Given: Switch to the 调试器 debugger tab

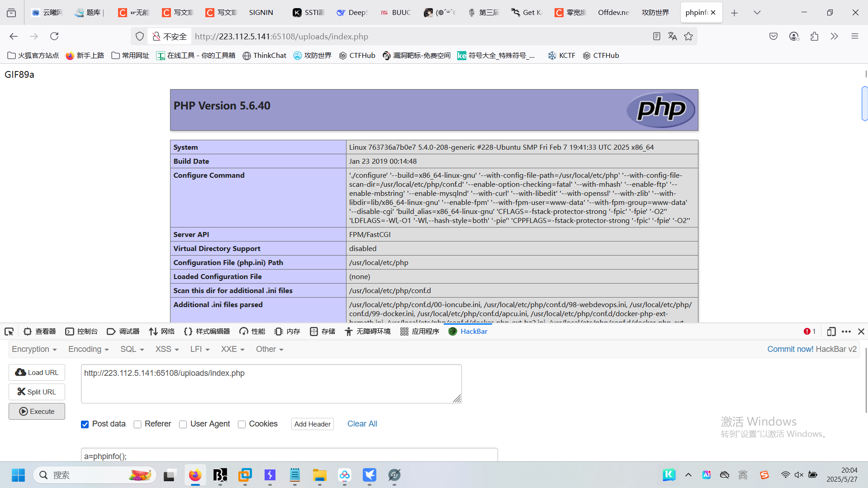Looking at the screenshot, I should (x=123, y=332).
